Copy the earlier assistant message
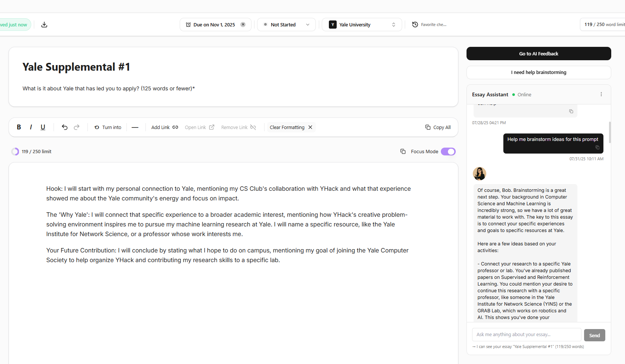This screenshot has height=364, width=625. tap(571, 112)
